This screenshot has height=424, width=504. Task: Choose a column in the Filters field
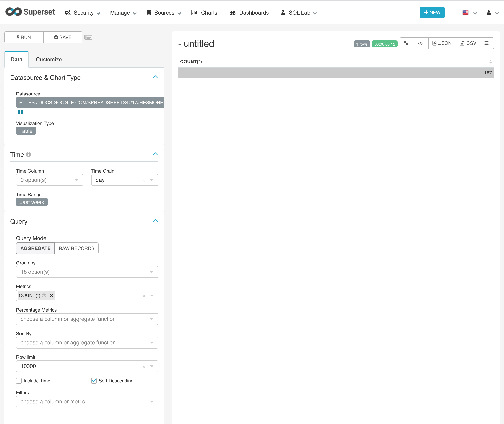[87, 401]
